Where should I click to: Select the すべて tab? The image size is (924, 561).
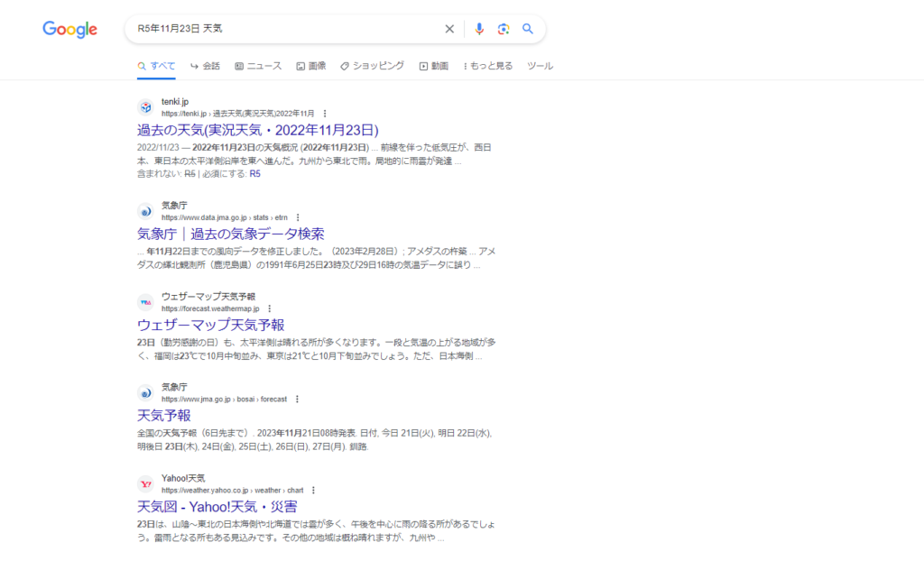(x=156, y=66)
